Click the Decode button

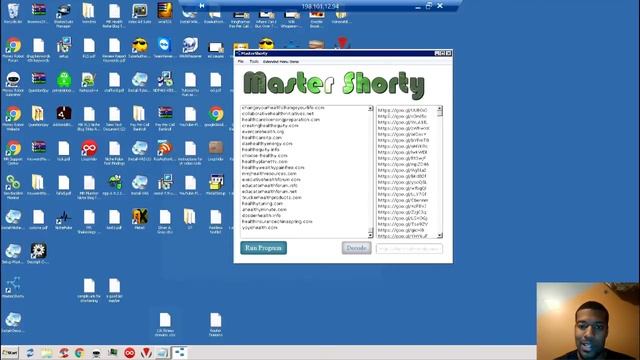[x=356, y=248]
